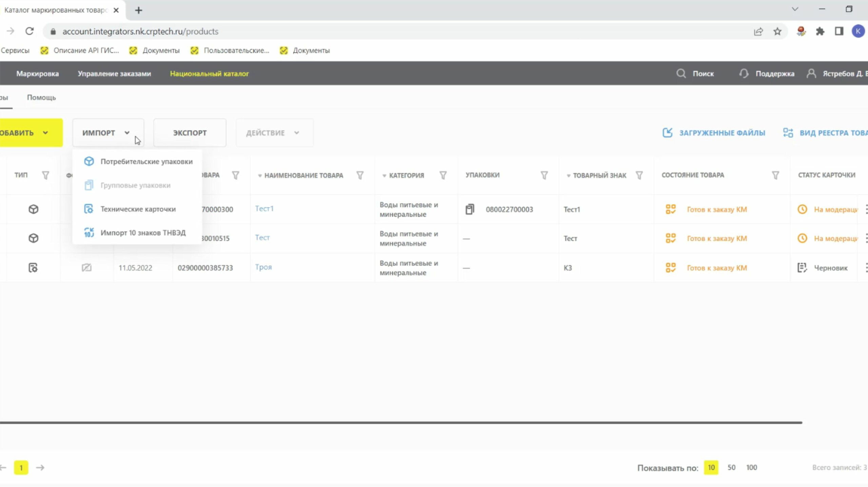Filter the УПАКОВКИ column
This screenshot has height=487, width=868.
(544, 175)
